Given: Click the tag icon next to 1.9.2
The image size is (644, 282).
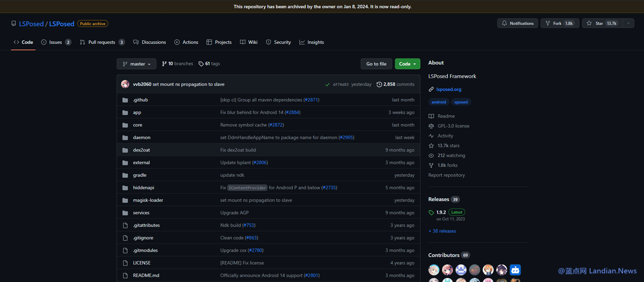Looking at the screenshot, I should click(x=431, y=213).
